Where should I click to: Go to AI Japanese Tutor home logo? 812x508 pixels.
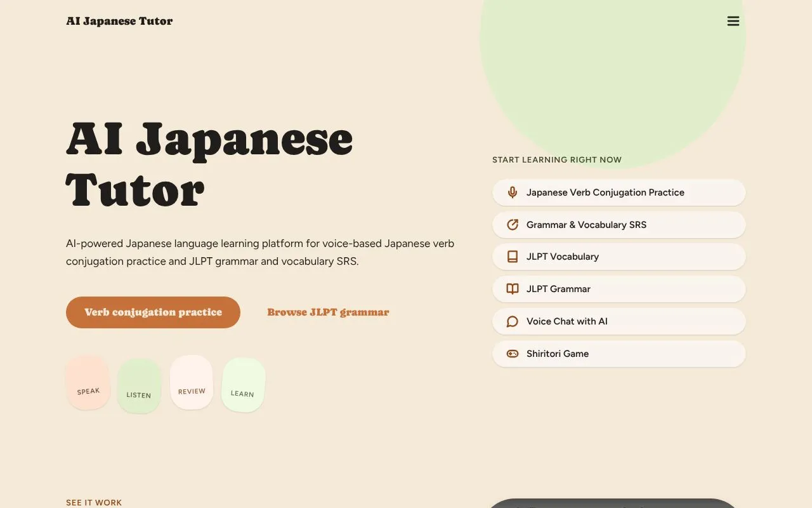pyautogui.click(x=119, y=21)
